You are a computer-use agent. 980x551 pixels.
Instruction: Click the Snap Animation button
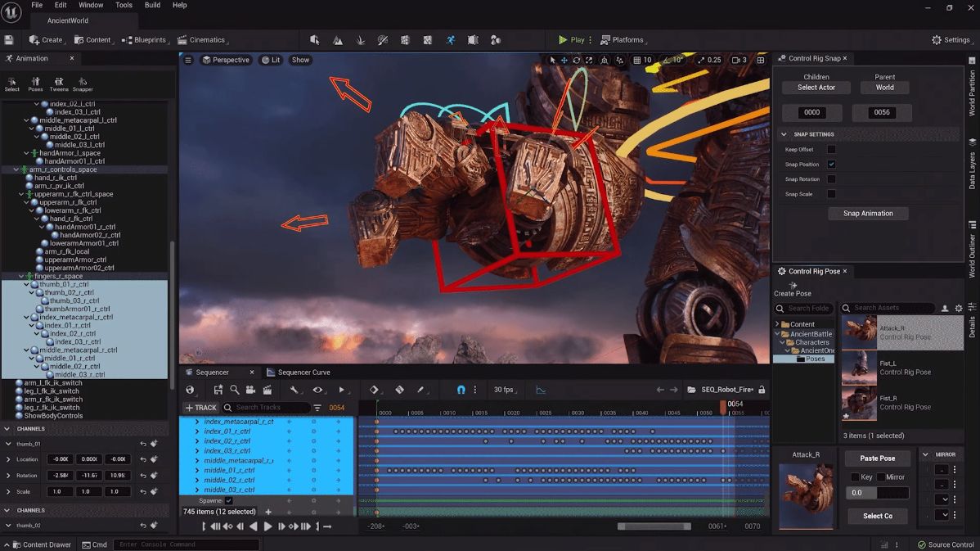point(868,213)
